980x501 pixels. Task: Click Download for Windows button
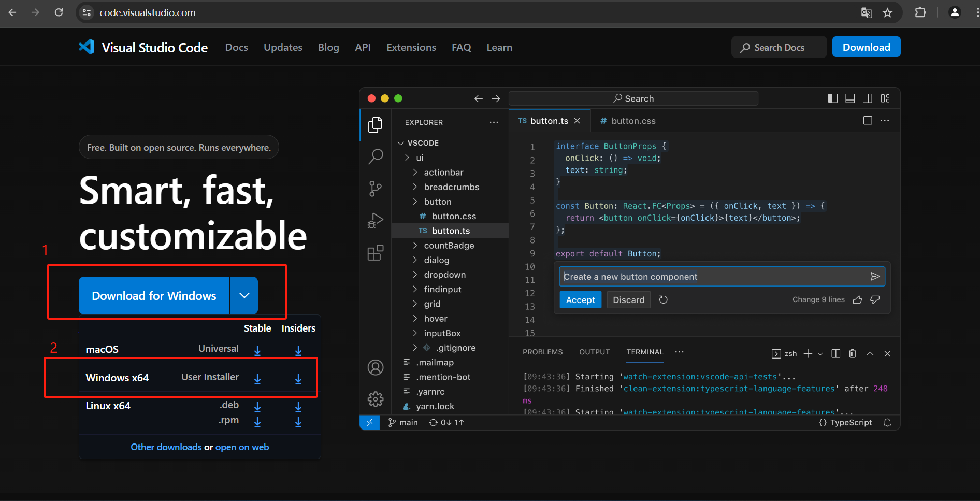click(154, 295)
